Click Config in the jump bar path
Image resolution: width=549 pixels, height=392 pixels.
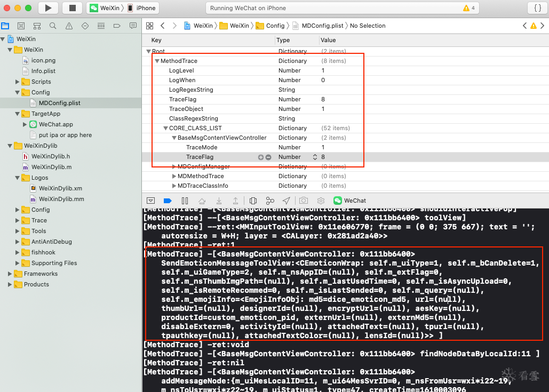tap(275, 26)
